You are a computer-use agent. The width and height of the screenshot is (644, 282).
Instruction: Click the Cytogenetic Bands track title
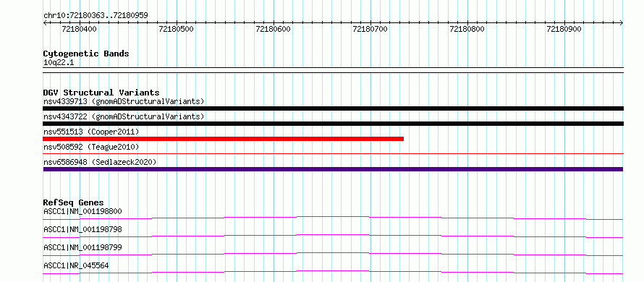click(86, 54)
